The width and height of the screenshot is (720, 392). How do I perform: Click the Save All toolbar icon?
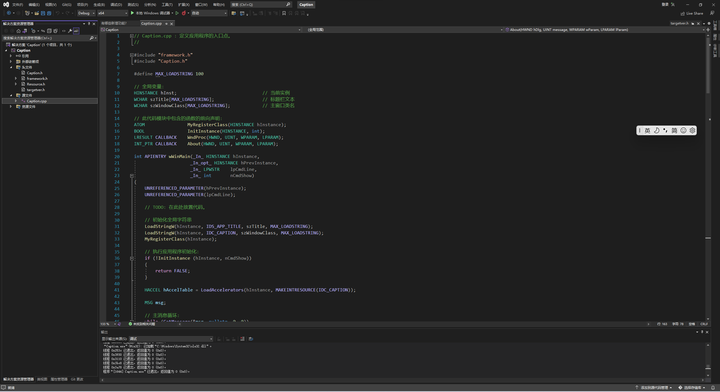[x=48, y=13]
